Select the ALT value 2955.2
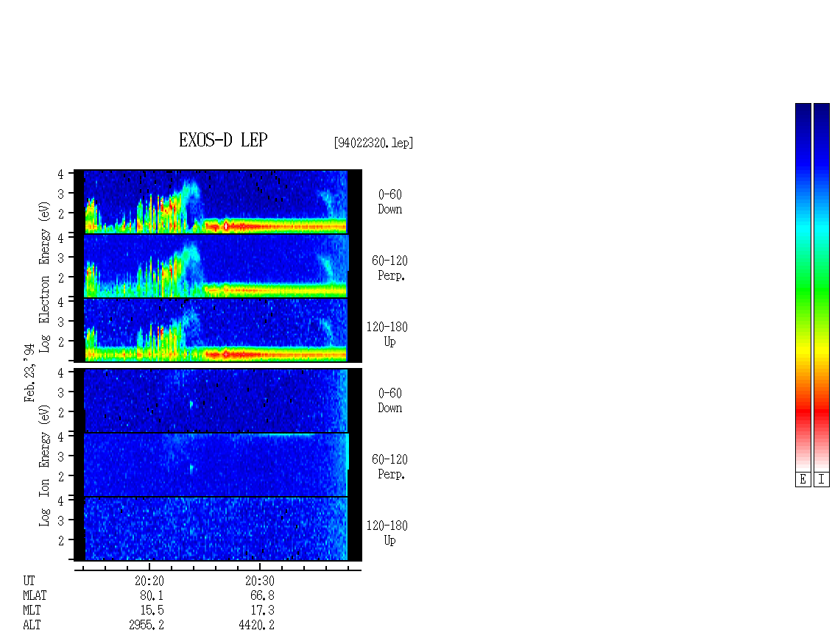Screen dimensions: 832x644 (x=147, y=626)
